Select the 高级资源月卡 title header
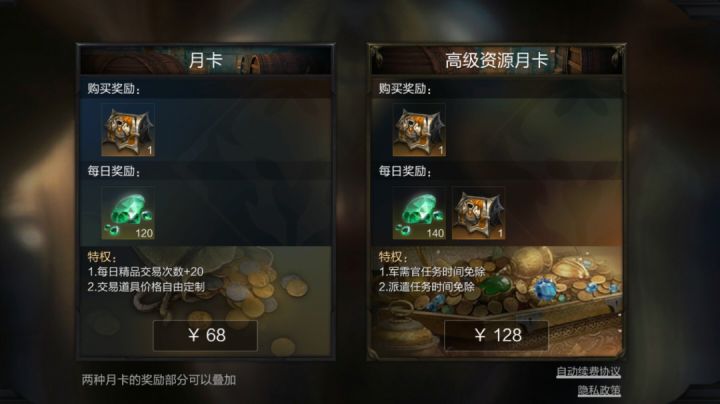 tap(496, 60)
